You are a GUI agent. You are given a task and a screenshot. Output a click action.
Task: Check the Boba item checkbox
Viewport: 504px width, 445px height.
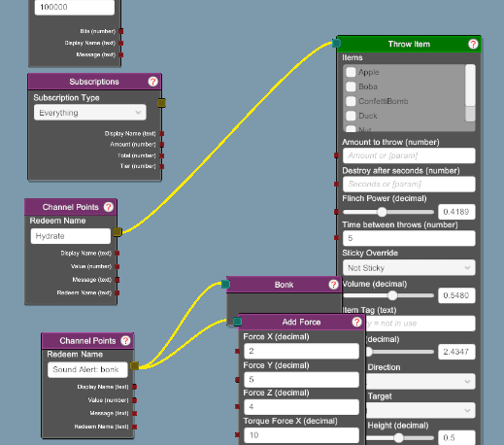click(351, 86)
